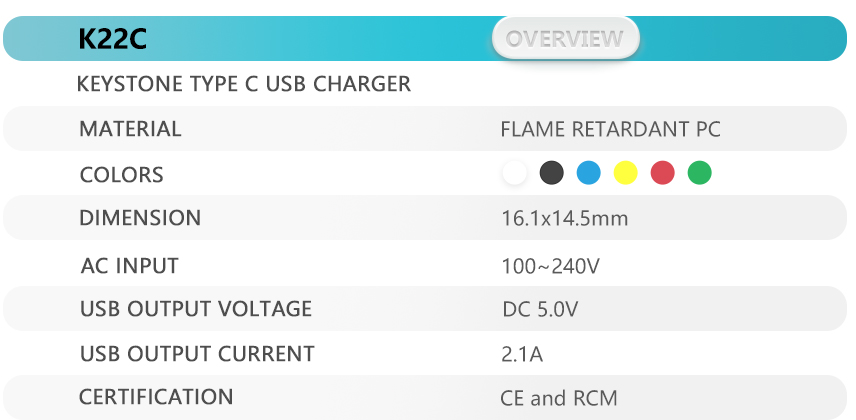Click the OVERVIEW button
Screen dimensions: 856x420
click(x=565, y=38)
